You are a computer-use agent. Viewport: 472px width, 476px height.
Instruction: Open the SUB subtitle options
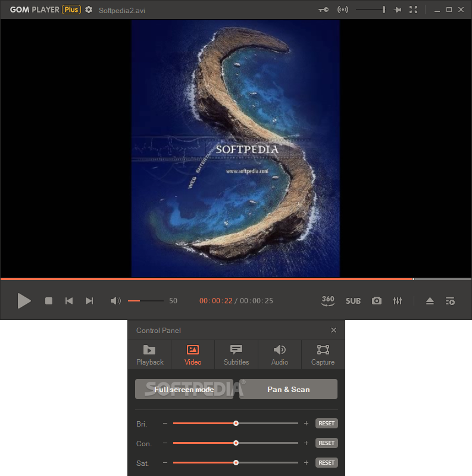click(353, 301)
